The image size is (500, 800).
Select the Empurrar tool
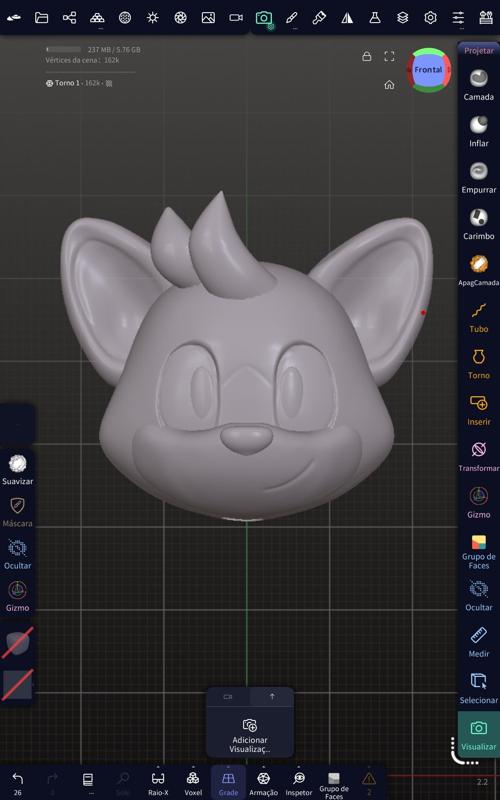(x=479, y=178)
